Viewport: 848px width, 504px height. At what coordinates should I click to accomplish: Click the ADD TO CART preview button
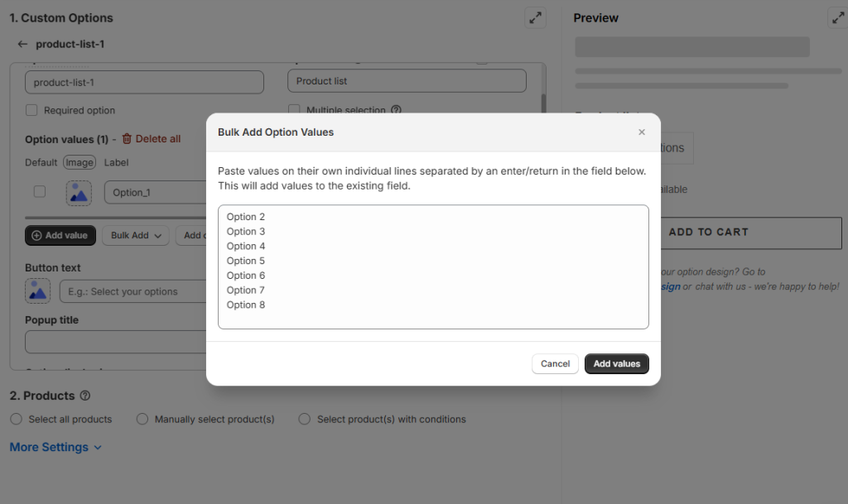tap(708, 233)
